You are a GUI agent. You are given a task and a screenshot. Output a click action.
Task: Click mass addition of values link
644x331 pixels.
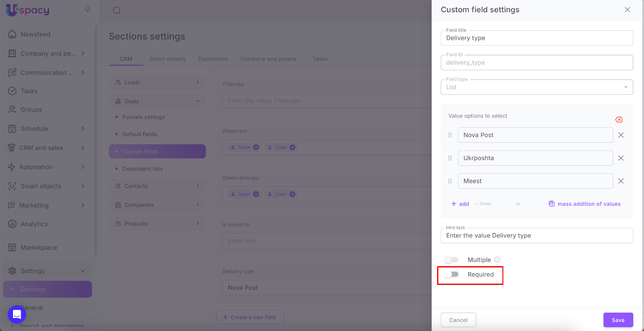pos(588,204)
